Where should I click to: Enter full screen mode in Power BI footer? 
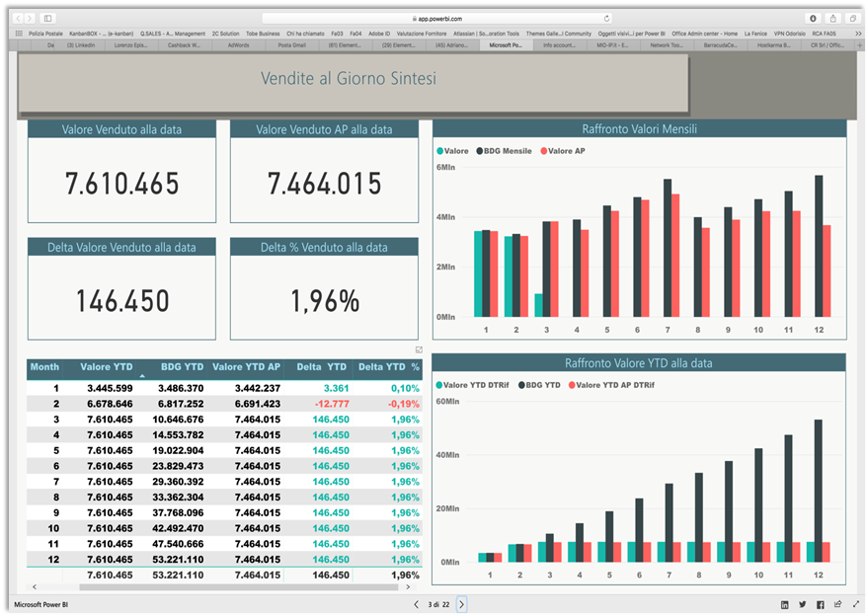[x=856, y=604]
